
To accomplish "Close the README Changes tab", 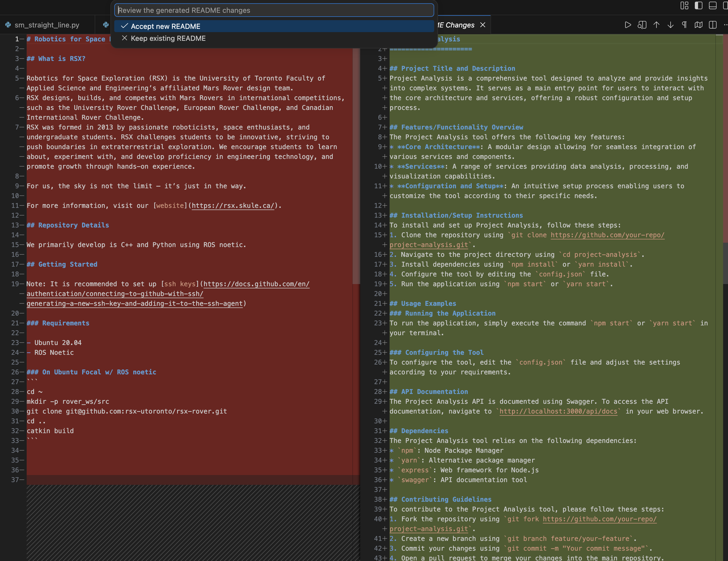I will coord(483,25).
